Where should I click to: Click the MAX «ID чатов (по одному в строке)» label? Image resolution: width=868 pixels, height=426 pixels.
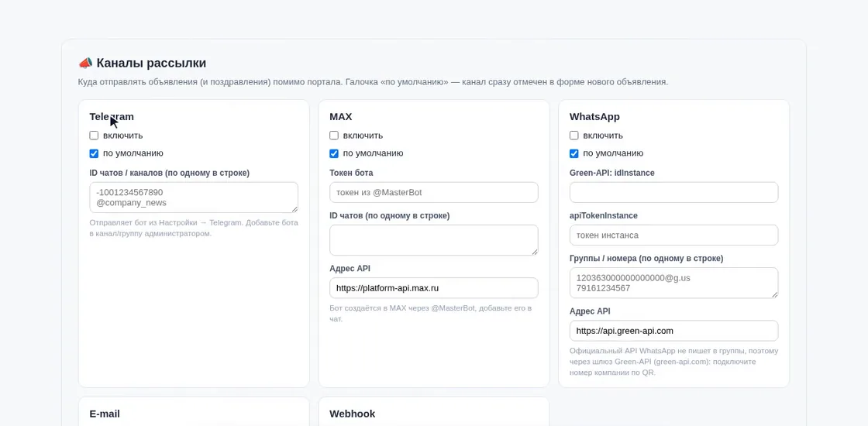(x=389, y=216)
